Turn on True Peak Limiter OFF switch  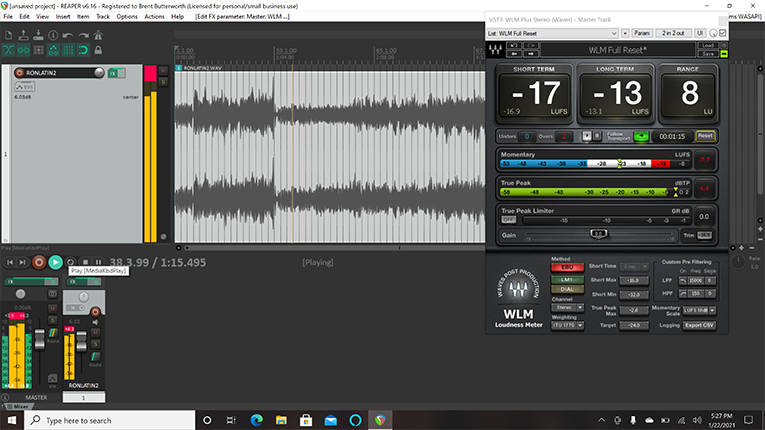(x=508, y=220)
